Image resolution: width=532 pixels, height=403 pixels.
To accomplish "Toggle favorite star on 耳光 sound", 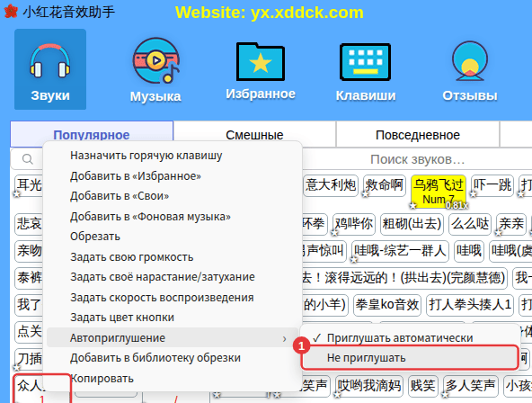I will pos(16,194).
